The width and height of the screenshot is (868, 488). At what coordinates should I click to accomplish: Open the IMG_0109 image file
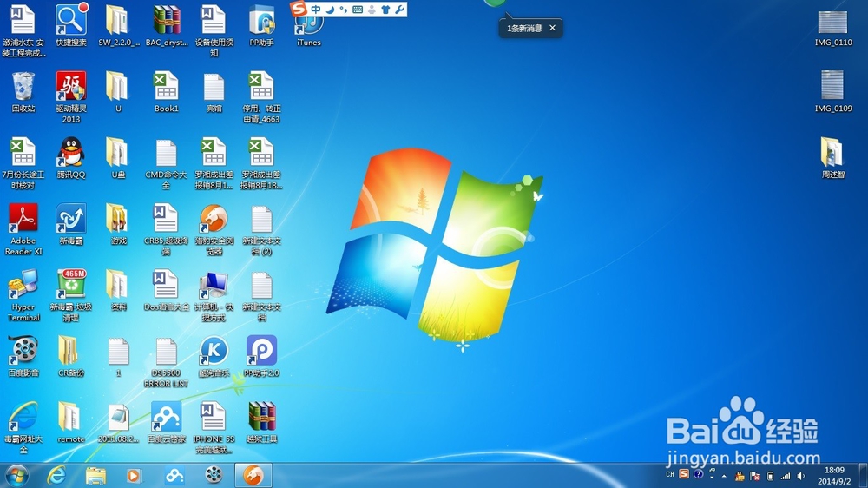(833, 91)
